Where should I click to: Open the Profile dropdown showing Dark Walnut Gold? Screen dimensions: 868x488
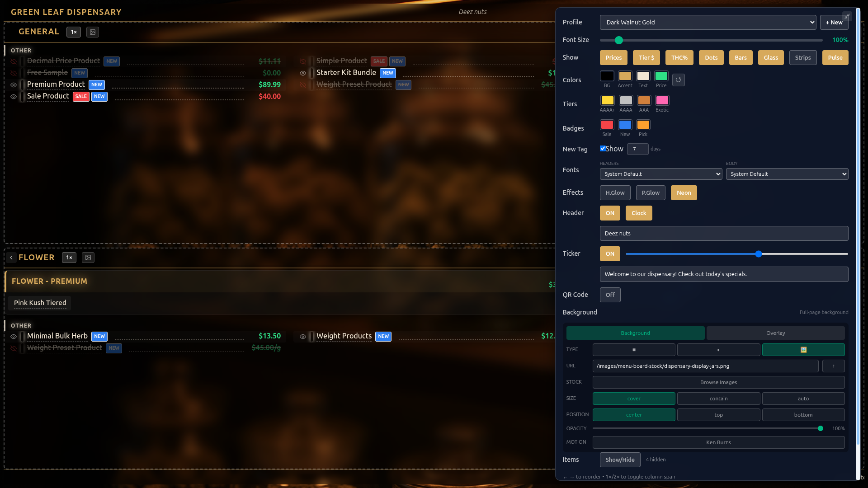click(x=708, y=22)
